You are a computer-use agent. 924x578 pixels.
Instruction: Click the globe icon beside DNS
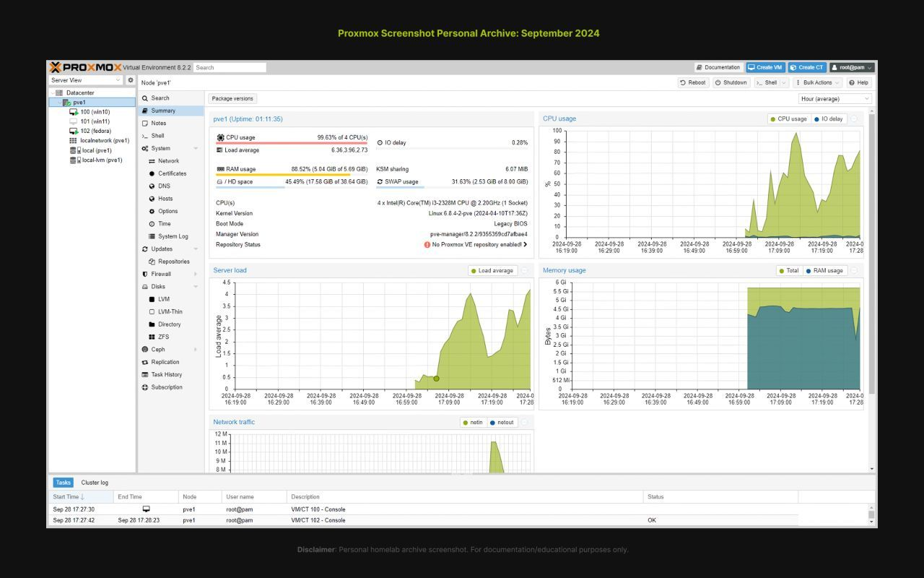click(152, 186)
